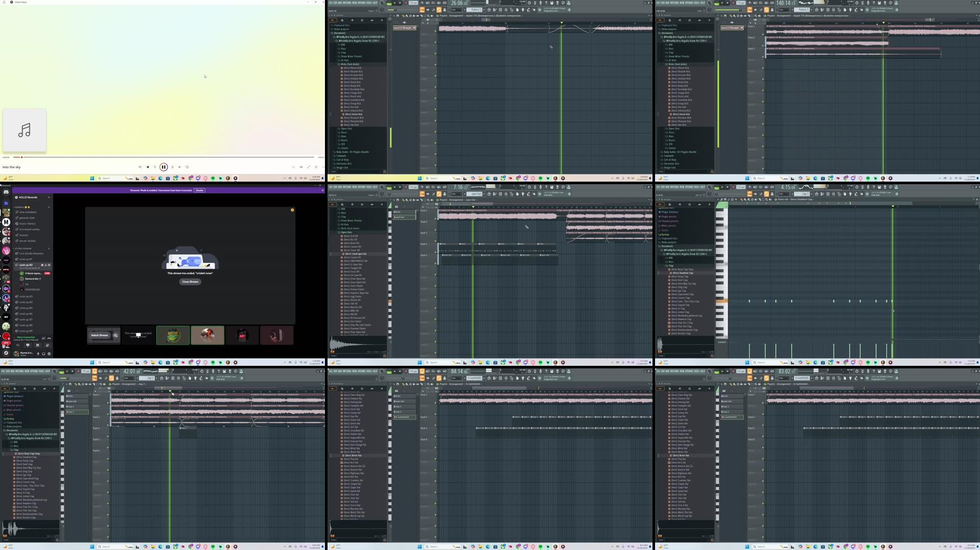980x550 pixels.
Task: Click question-mark help icon in 26:06 FL toolbar
Action: coord(546,3)
